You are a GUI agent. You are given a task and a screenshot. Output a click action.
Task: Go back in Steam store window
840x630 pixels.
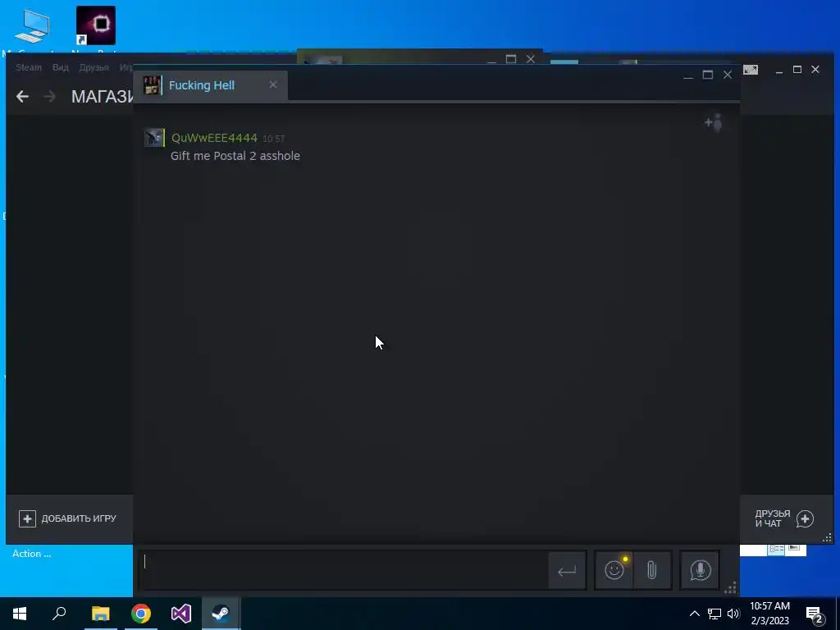(22, 97)
